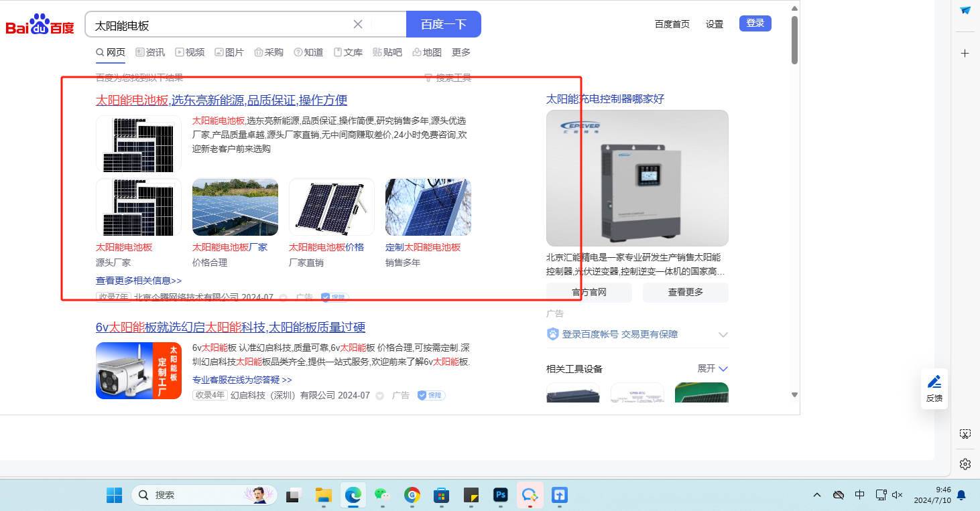Open result 6v太阳能板就选幻启太阳能科技
Screen dimensions: 980x511
231,327
